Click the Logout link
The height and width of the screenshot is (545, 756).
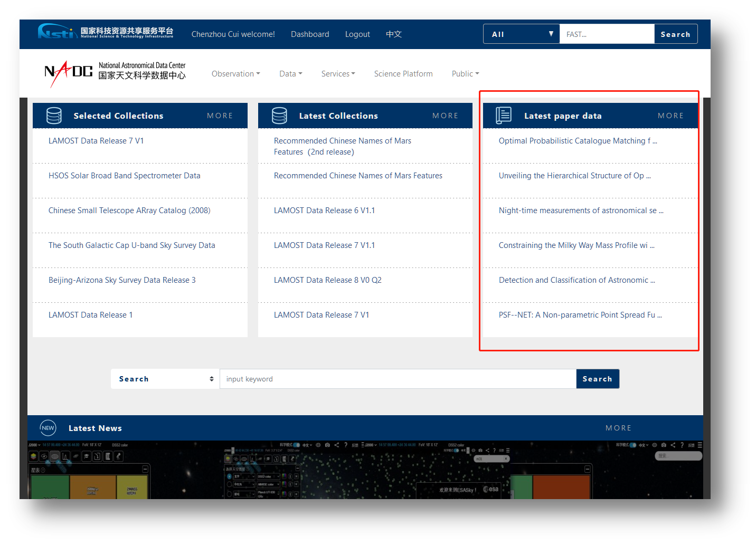pos(357,34)
